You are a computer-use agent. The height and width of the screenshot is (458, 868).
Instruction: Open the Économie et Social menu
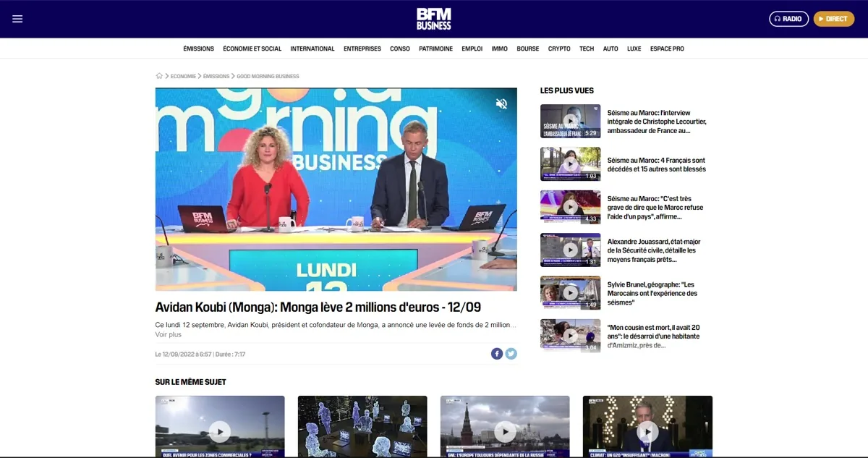click(x=252, y=49)
